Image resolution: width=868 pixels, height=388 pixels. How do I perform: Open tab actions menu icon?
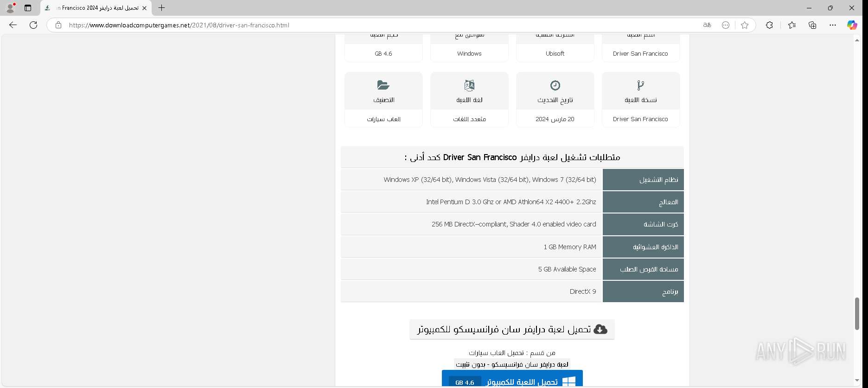pos(28,8)
